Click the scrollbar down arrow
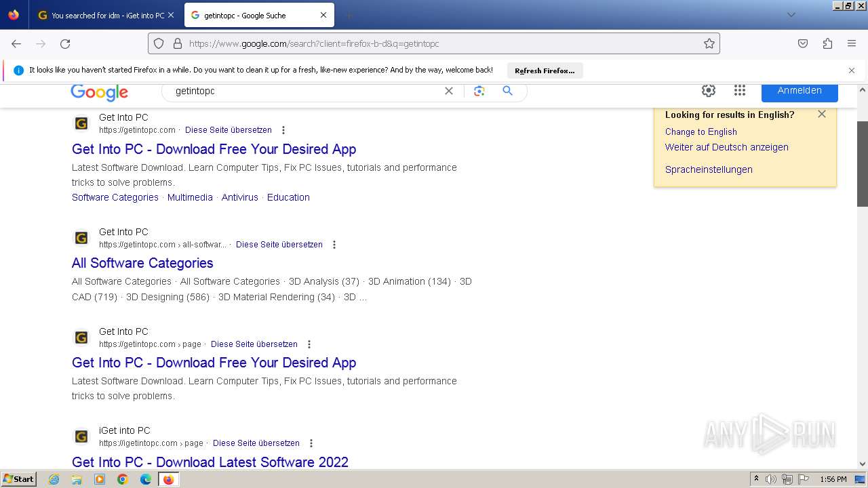This screenshot has width=868, height=488. pyautogui.click(x=863, y=464)
